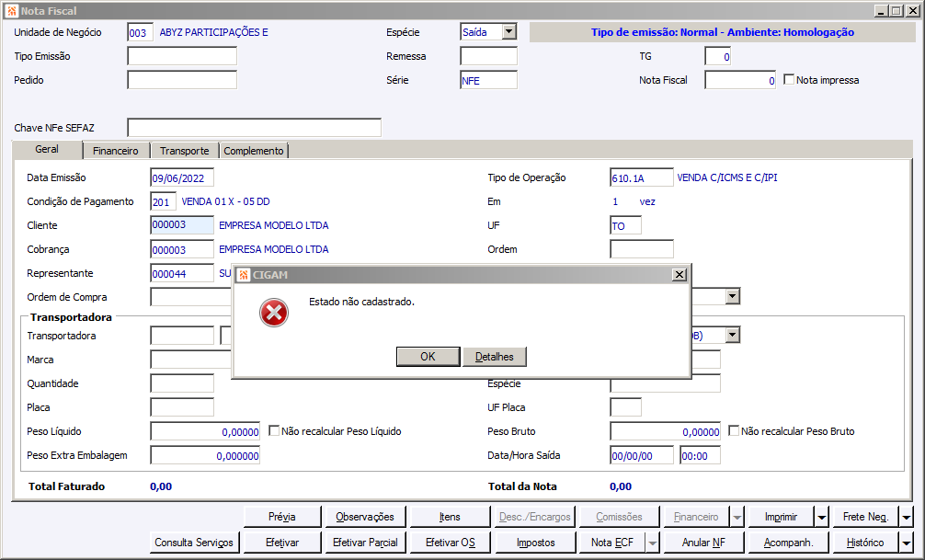
Task: Open the Itens button
Action: [x=450, y=517]
